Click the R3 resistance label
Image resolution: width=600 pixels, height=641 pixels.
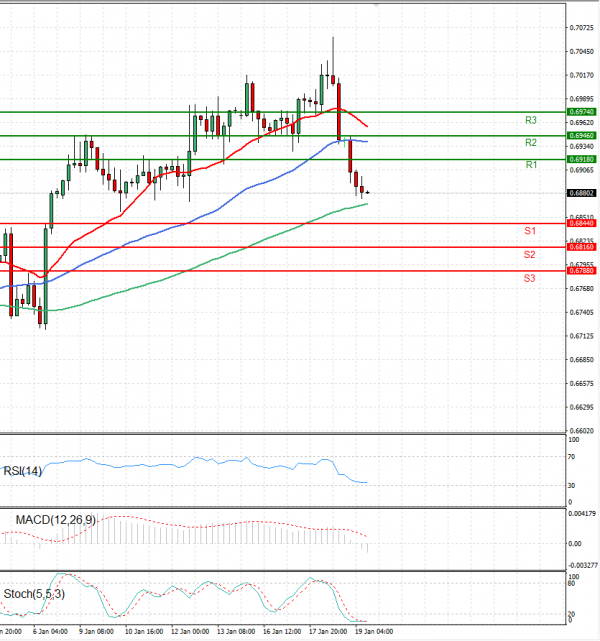point(531,120)
